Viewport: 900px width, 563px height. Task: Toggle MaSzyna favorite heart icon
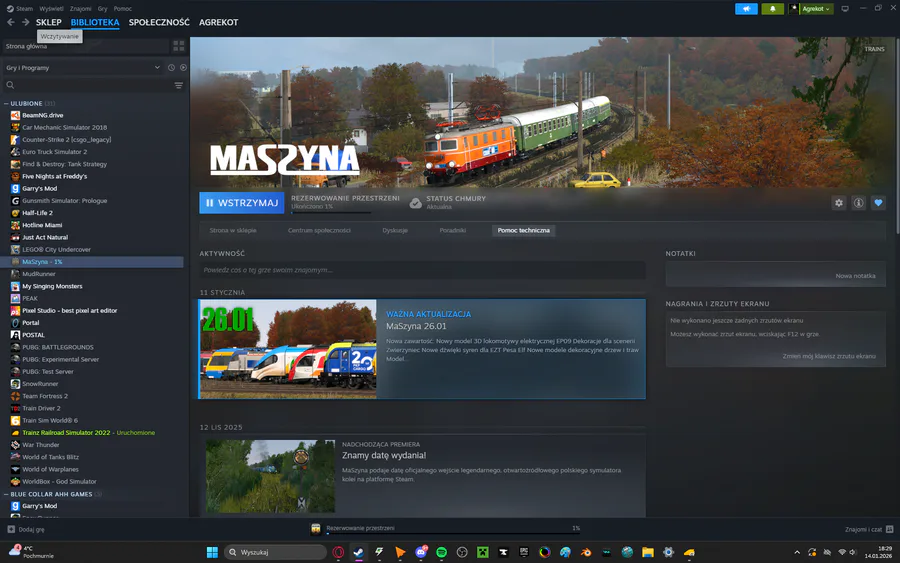tap(878, 203)
